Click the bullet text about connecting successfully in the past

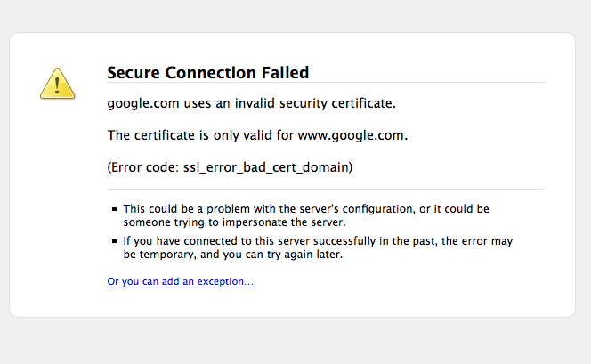pos(318,247)
